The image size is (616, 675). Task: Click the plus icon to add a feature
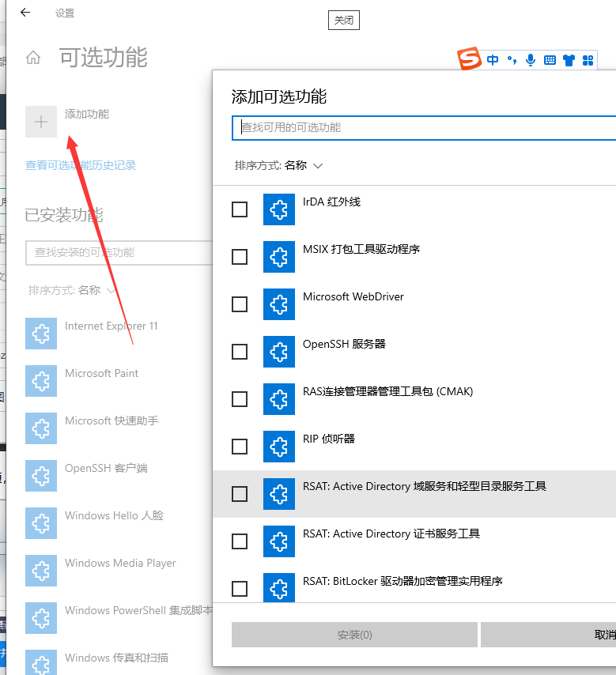point(41,122)
